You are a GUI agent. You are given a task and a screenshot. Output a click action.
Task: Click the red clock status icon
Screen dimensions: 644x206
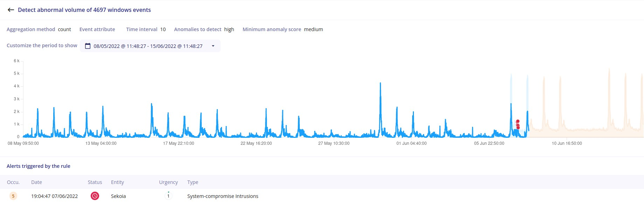95,196
